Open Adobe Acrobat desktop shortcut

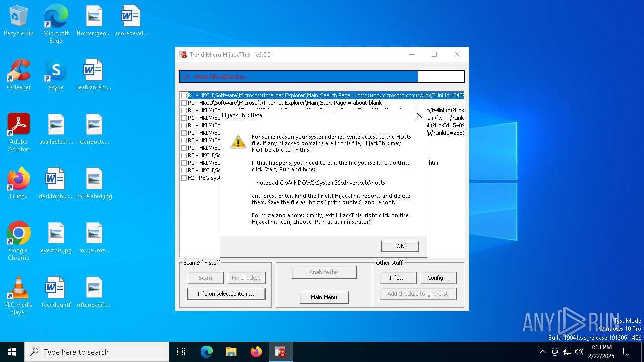click(19, 133)
